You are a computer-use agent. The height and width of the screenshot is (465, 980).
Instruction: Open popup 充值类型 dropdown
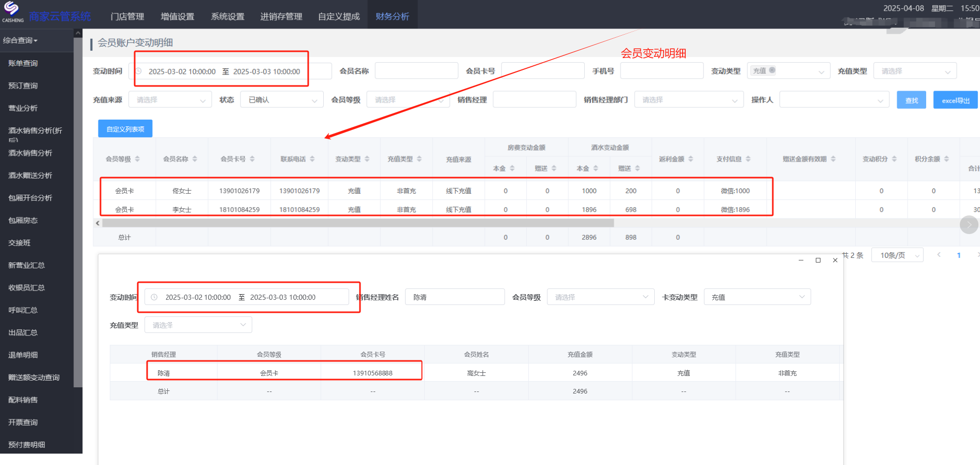(198, 325)
